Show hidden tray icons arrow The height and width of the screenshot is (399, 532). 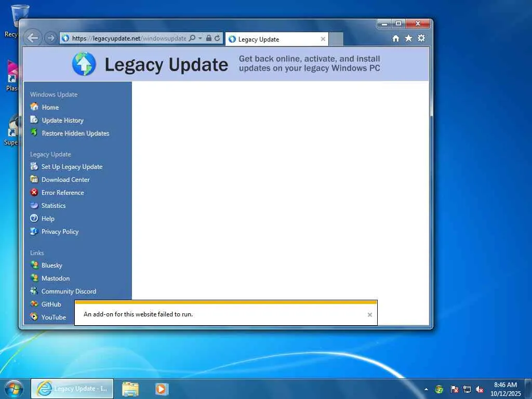tap(426, 389)
